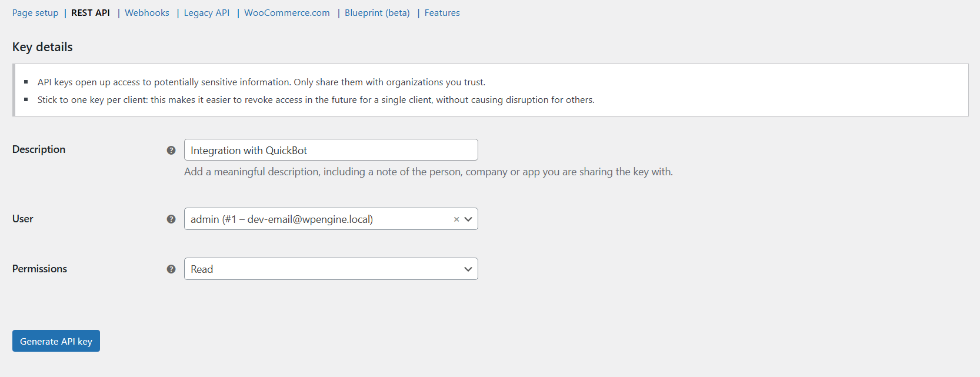Select the REST API tab
This screenshot has width=980, height=377.
[90, 12]
